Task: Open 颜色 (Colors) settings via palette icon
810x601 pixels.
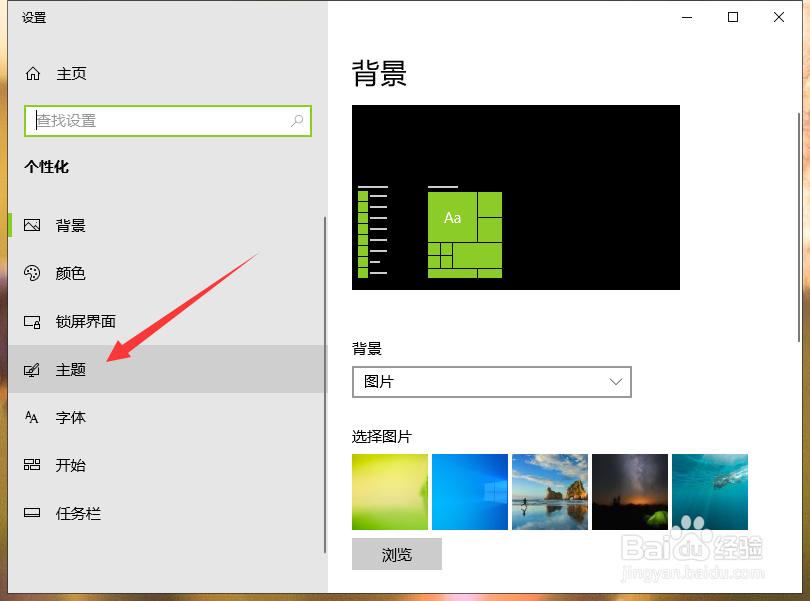Action: pos(31,273)
